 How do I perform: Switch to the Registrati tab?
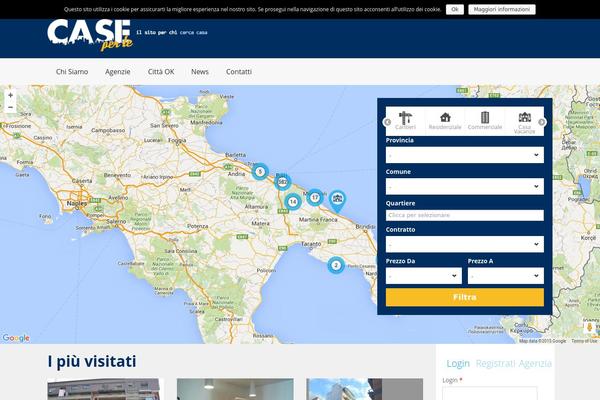495,363
